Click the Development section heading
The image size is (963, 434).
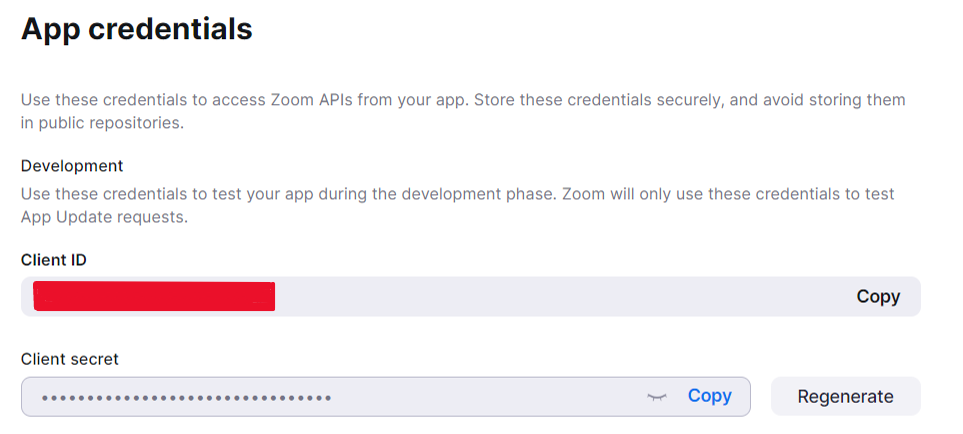pos(72,166)
